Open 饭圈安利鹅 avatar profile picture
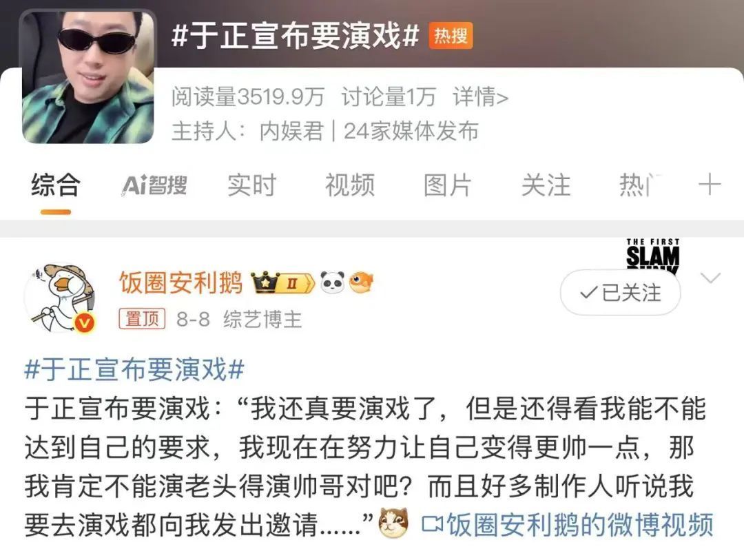Image resolution: width=744 pixels, height=560 pixels. 60,297
